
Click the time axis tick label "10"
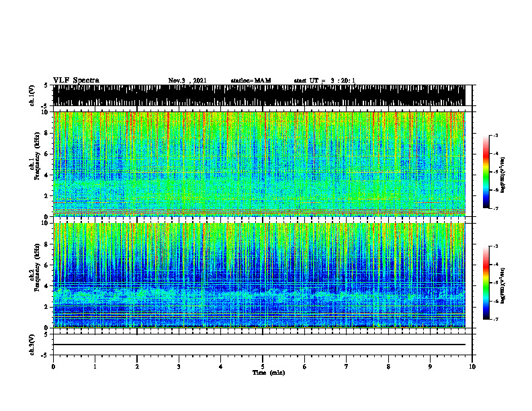click(x=472, y=367)
